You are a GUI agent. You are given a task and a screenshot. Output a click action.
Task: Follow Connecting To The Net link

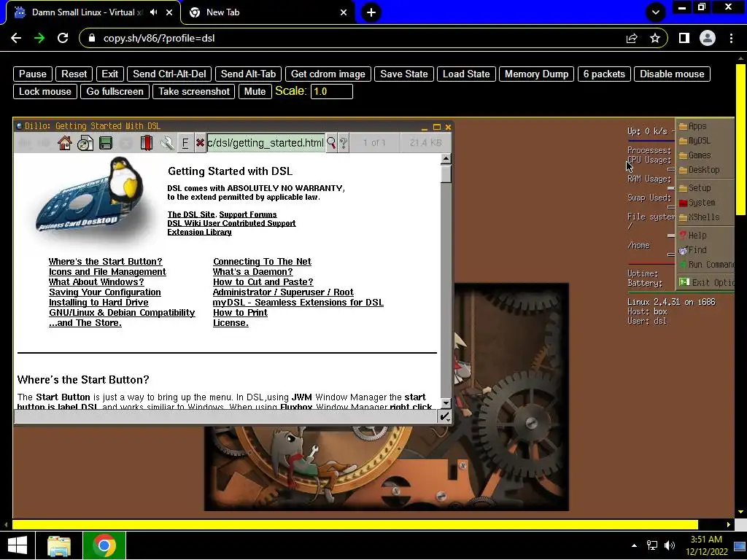coord(262,262)
